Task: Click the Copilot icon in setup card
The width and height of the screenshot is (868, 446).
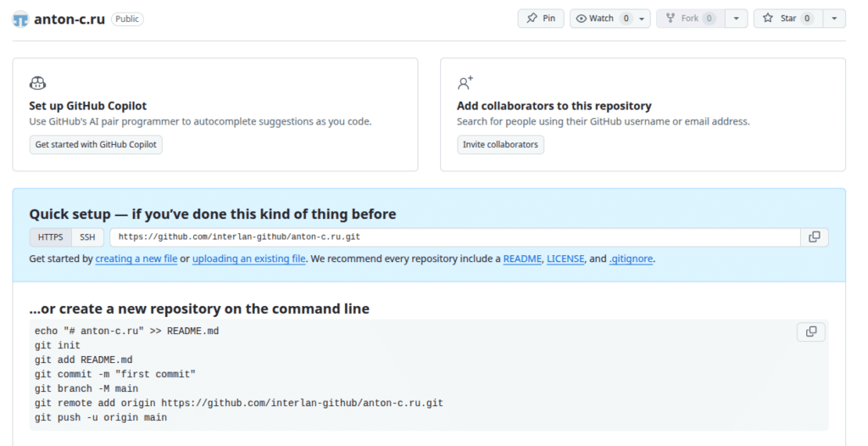Action: [x=37, y=83]
